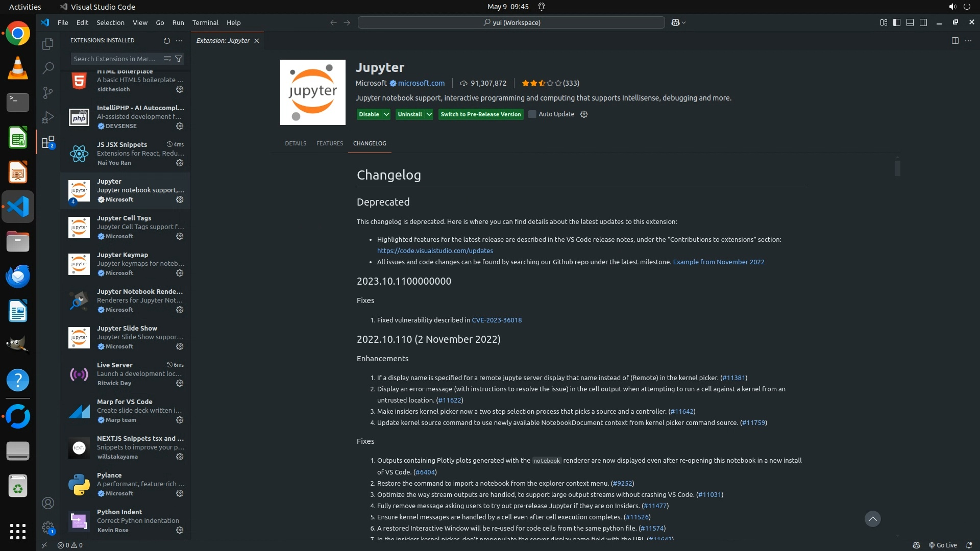This screenshot has width=980, height=551.
Task: Open Accounts icon in activity bar
Action: 48,503
